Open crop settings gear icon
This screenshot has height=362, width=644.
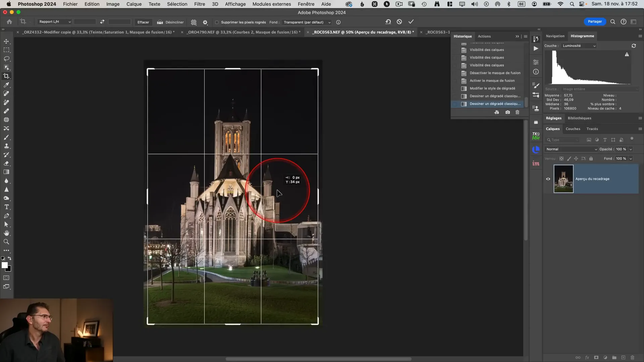[205, 22]
